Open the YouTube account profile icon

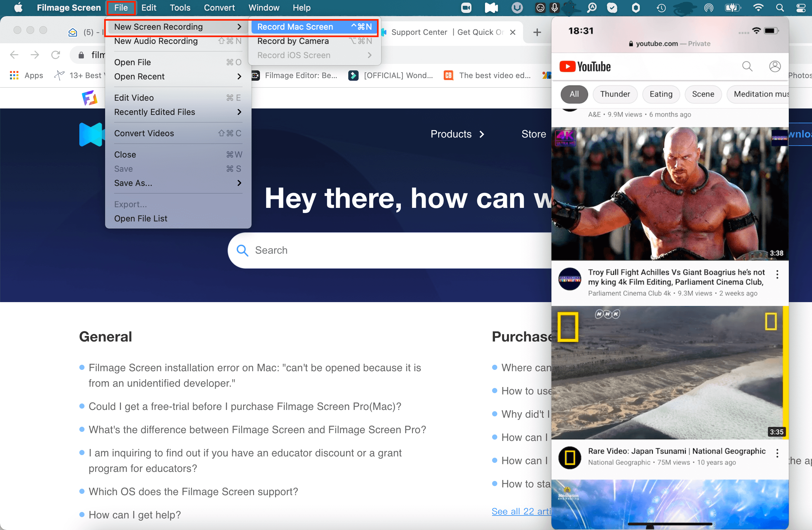coord(775,66)
